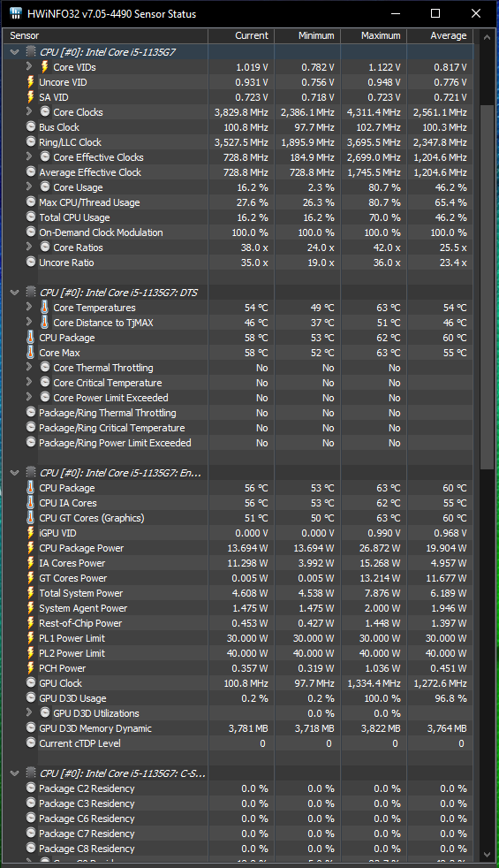Click lightning icon beside PL1 Power Limit
Viewport: 499px width, 868px height.
(31, 637)
